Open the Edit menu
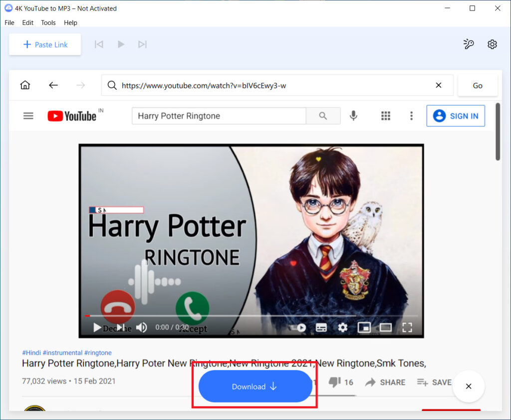The width and height of the screenshot is (511, 420). coord(28,22)
